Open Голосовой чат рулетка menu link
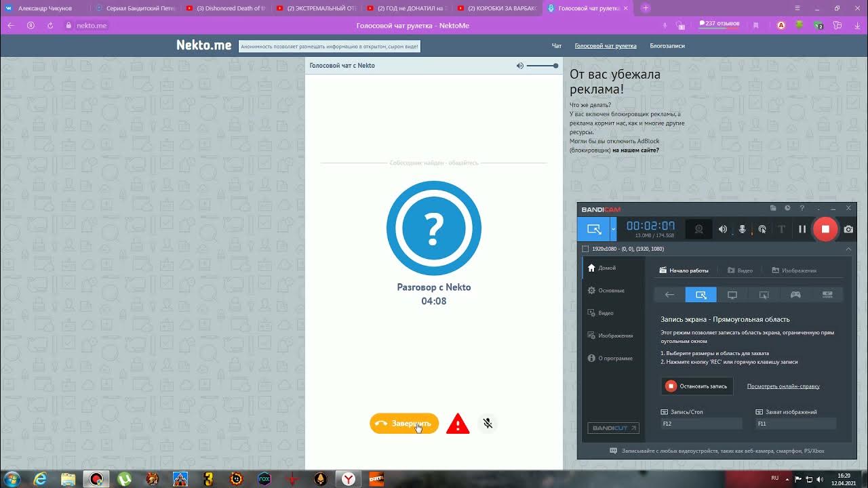Screen dimensions: 868x488 606,46
